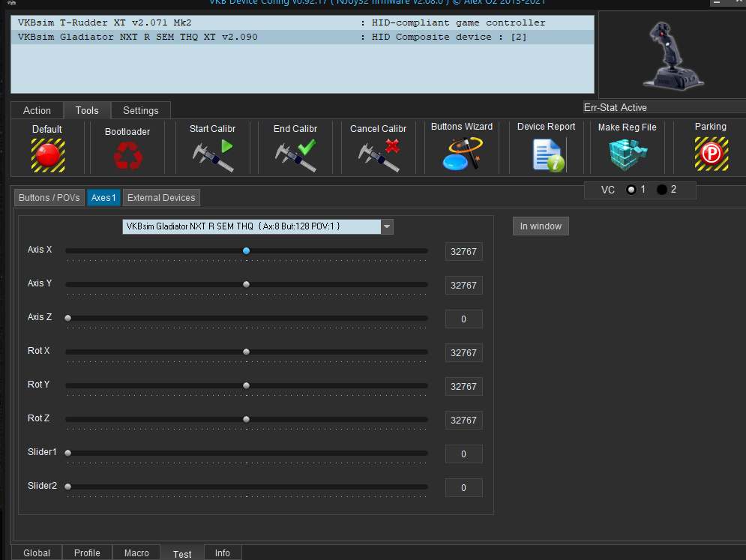Activate the Parking icon

[712, 154]
